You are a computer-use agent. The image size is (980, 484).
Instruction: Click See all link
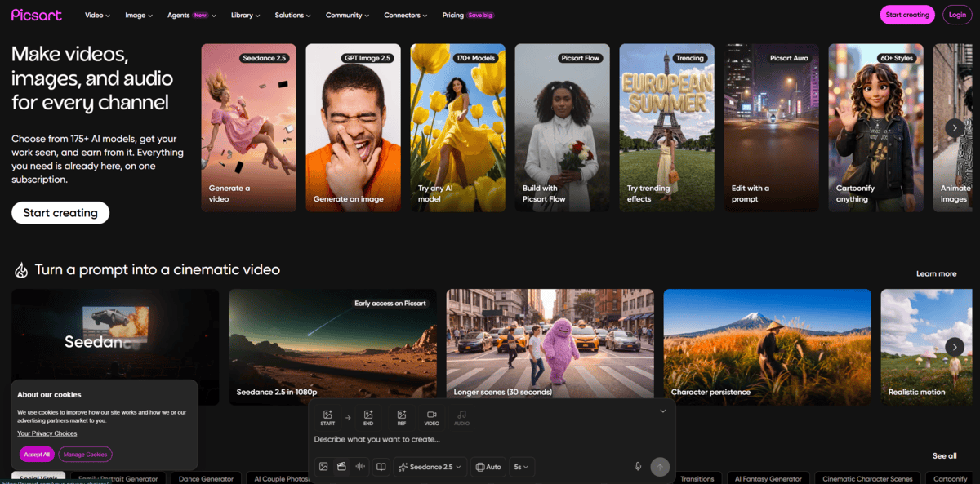pyautogui.click(x=945, y=455)
